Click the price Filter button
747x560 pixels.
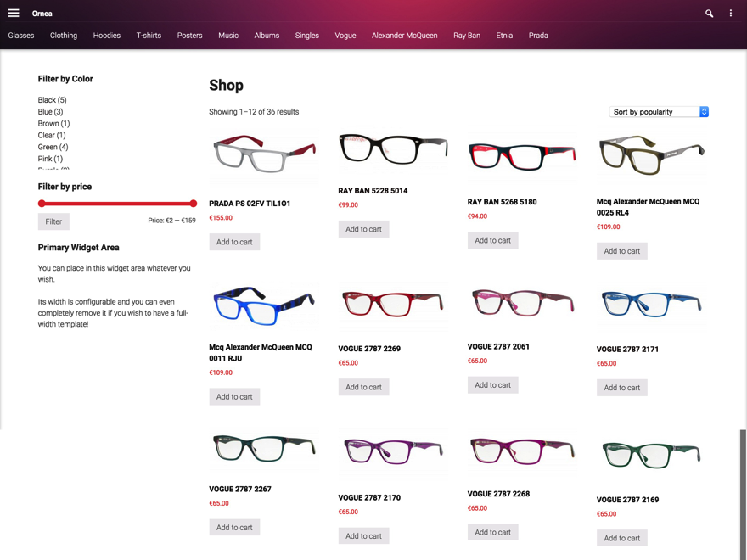coord(53,221)
